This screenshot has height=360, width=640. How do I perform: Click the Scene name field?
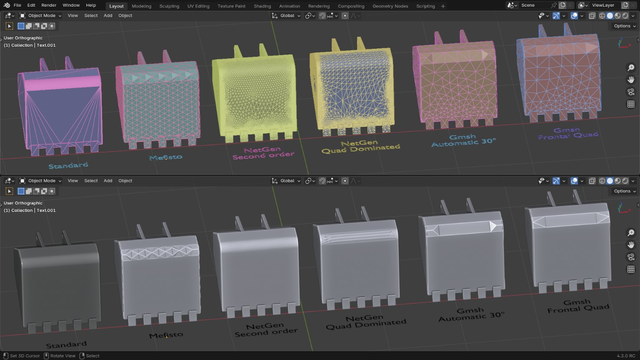534,5
